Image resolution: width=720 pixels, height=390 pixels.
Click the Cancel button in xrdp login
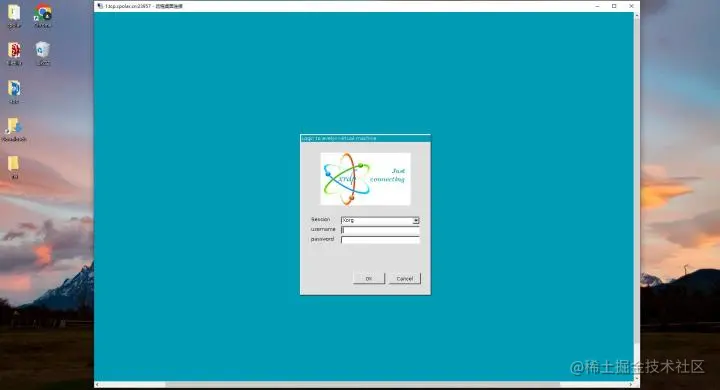405,278
